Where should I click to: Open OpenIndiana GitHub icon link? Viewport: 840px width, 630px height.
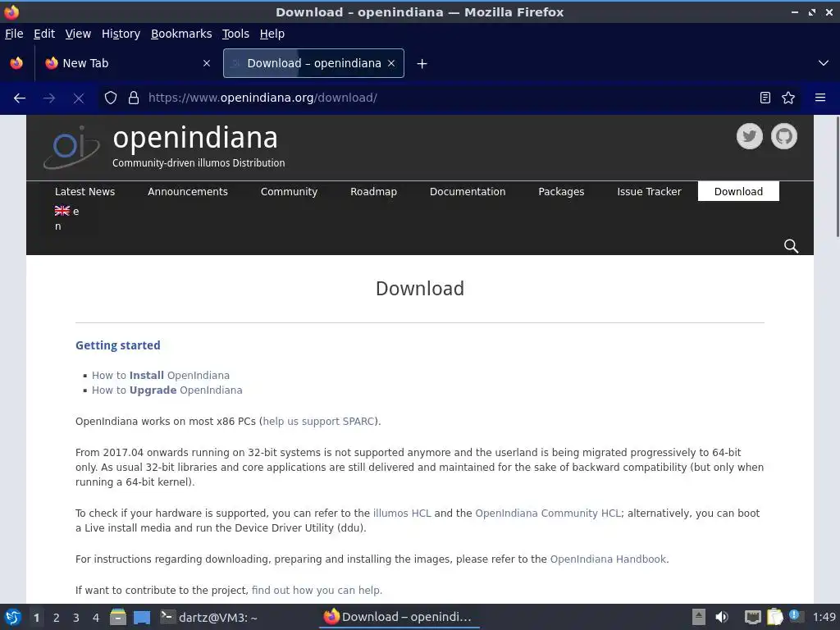pyautogui.click(x=783, y=136)
